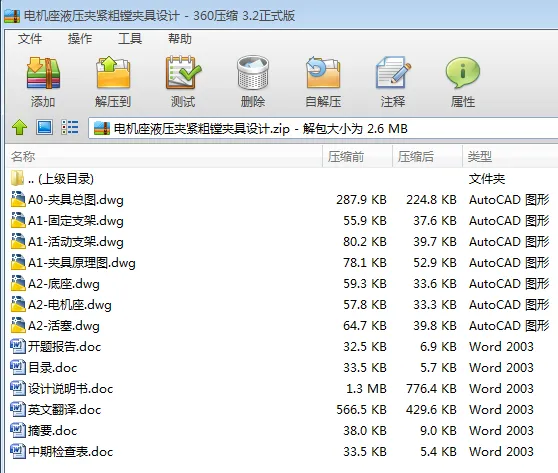Click file icon for A2-活塞.dwg
558x473 pixels.
pos(18,325)
